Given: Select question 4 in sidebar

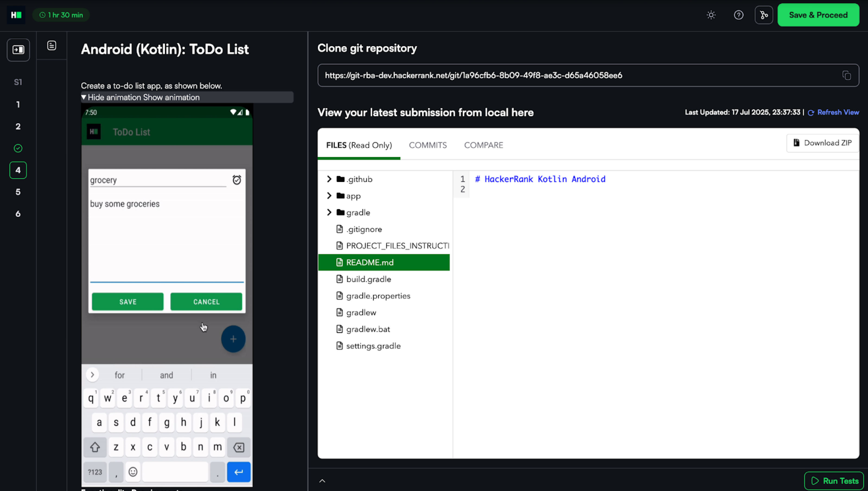Looking at the screenshot, I should [x=18, y=170].
